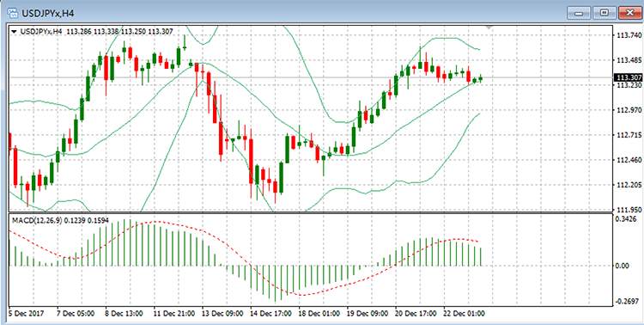Image resolution: width=644 pixels, height=325 pixels.
Task: Click the 7 Dec 05:00 time label
Action: (76, 314)
